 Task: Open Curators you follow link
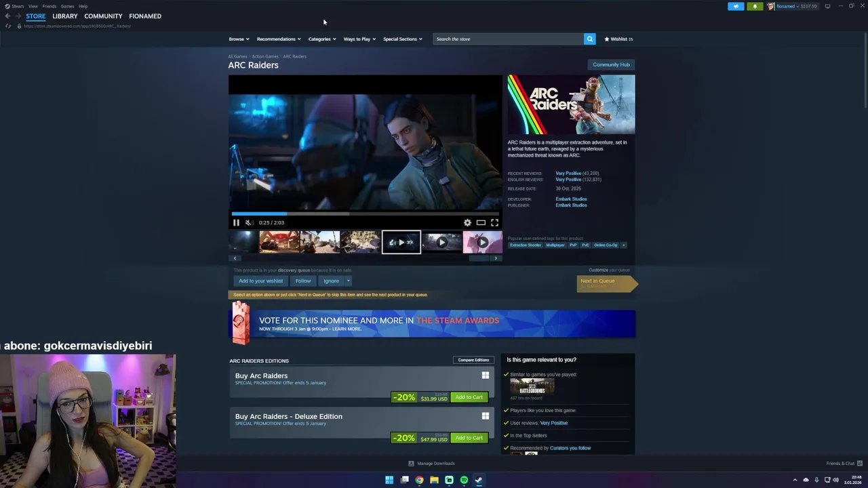pyautogui.click(x=570, y=448)
